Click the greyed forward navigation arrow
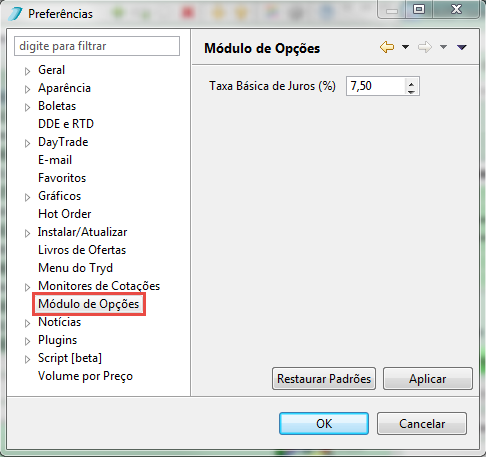This screenshot has height=457, width=486. (425, 47)
